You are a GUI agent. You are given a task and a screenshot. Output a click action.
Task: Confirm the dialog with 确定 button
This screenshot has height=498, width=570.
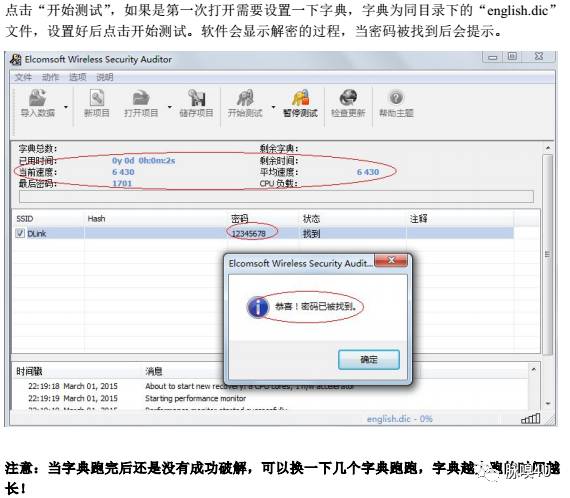(x=369, y=360)
